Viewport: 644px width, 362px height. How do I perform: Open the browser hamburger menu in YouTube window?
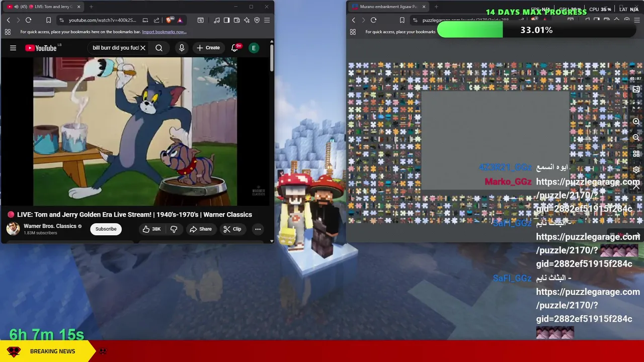[x=267, y=20]
